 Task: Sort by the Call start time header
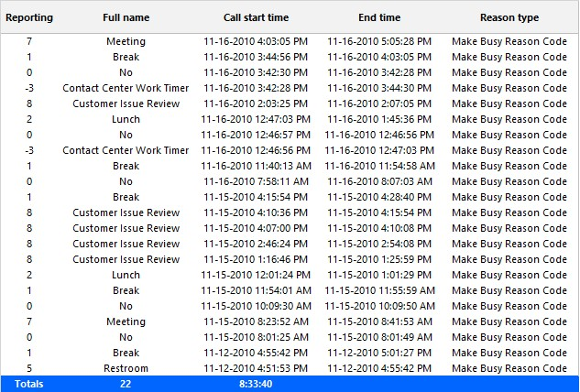tap(256, 17)
